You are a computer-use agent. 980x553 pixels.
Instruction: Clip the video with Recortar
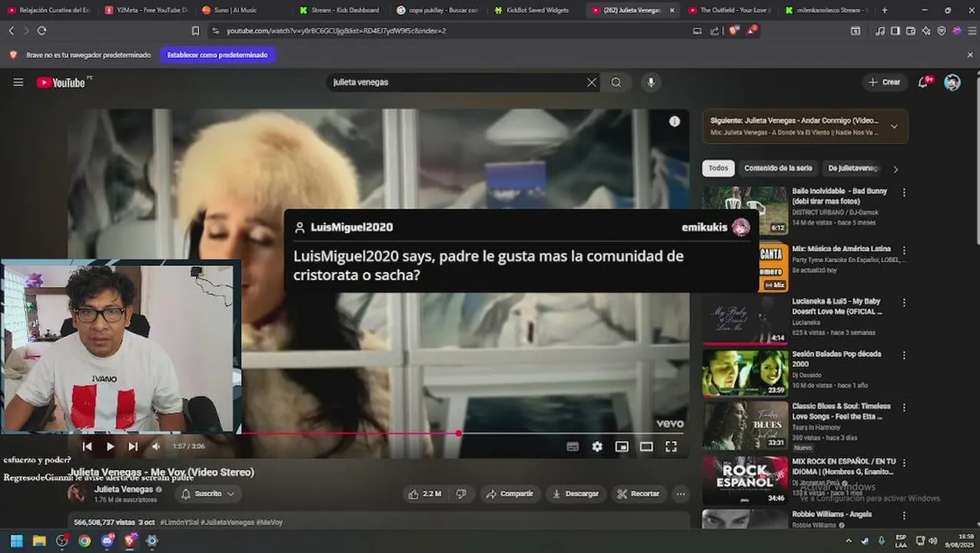[x=639, y=494]
